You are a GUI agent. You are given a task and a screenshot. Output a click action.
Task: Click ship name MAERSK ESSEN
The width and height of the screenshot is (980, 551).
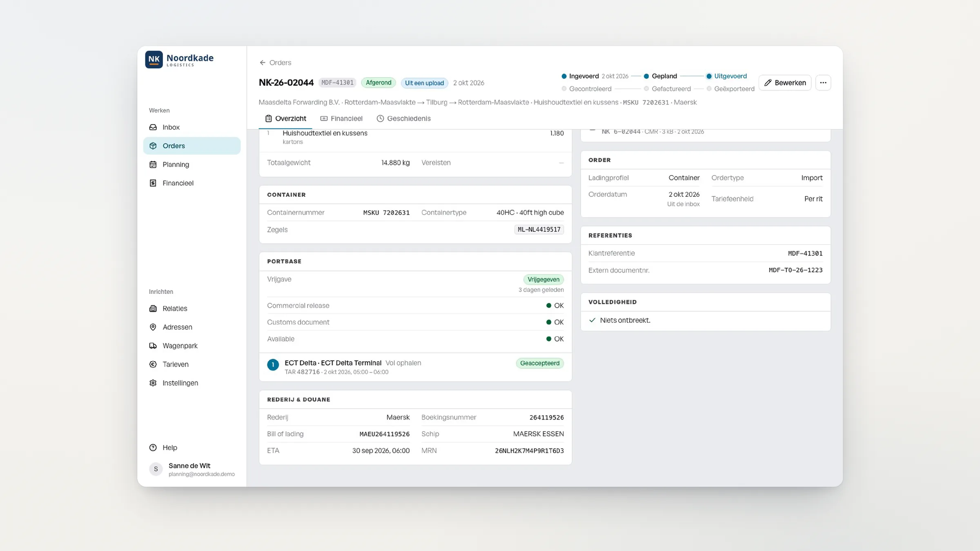(538, 434)
